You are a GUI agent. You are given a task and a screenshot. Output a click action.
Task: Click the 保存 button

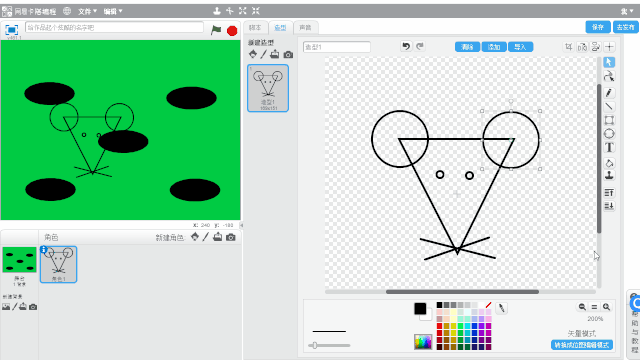click(x=598, y=27)
